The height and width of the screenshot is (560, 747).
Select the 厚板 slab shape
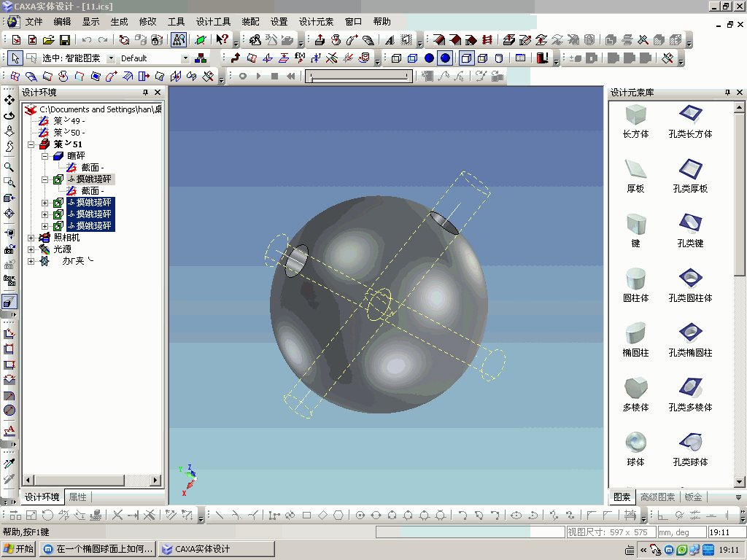click(635, 176)
